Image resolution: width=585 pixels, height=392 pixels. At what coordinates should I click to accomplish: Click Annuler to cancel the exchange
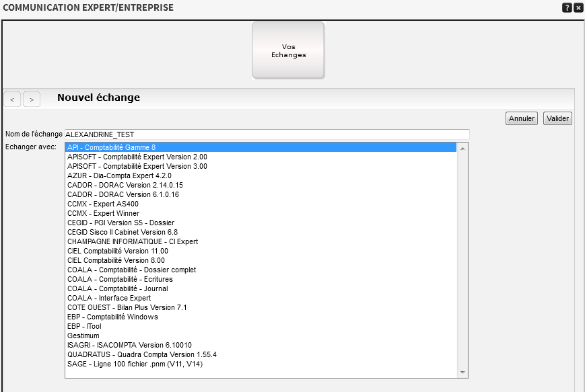tap(521, 118)
